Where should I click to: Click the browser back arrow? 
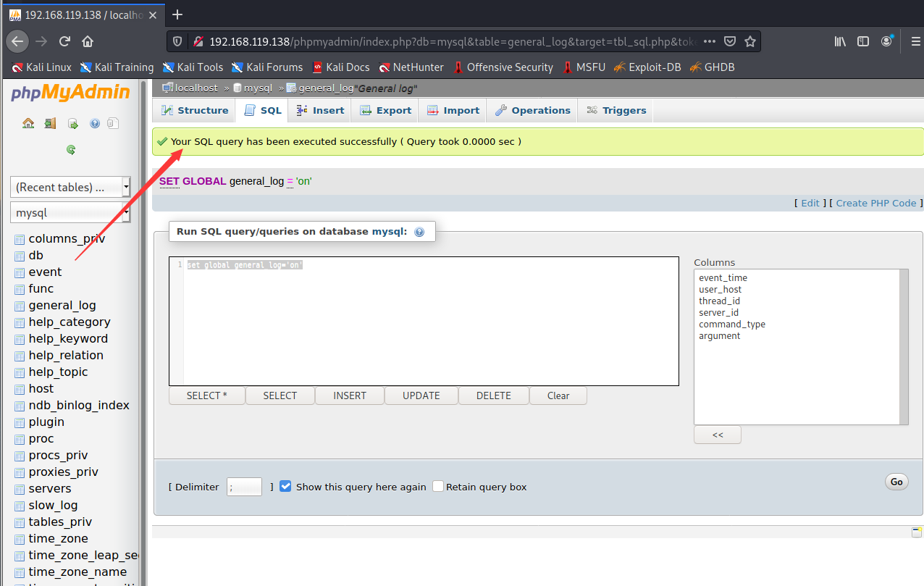[17, 41]
